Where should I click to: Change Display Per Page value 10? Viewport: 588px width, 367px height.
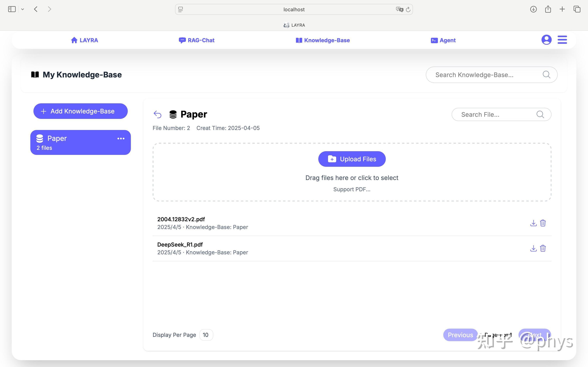click(206, 335)
